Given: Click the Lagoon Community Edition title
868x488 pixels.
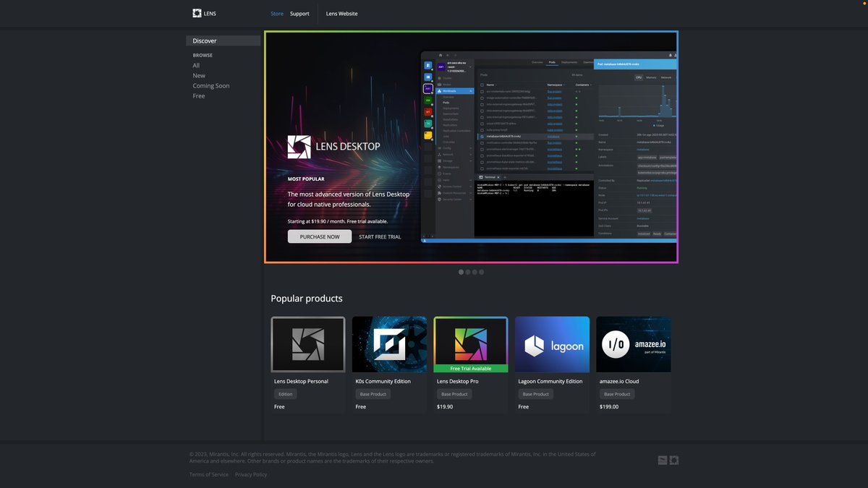Looking at the screenshot, I should point(550,381).
